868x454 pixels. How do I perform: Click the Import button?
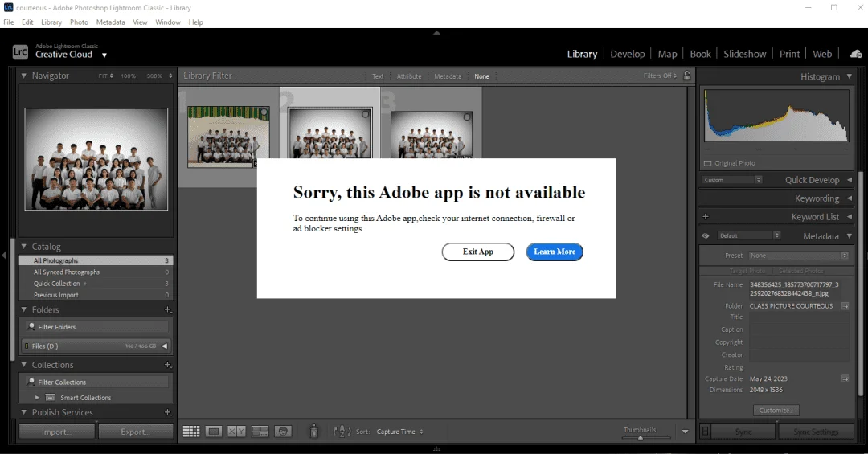pyautogui.click(x=57, y=432)
